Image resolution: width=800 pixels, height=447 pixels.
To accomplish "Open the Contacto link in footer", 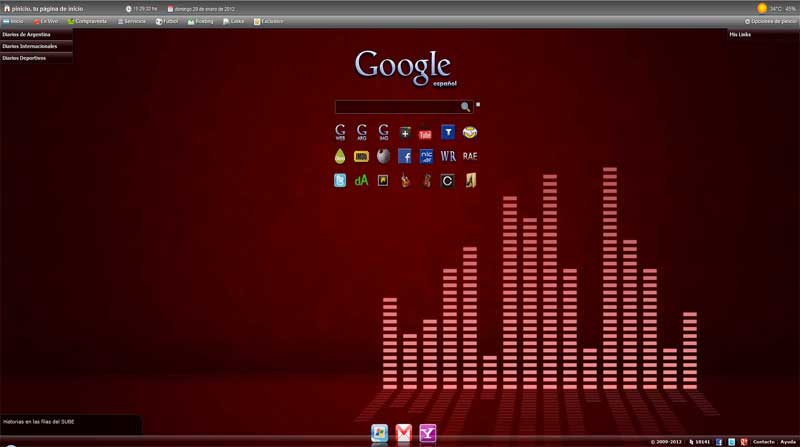I will coord(763,441).
